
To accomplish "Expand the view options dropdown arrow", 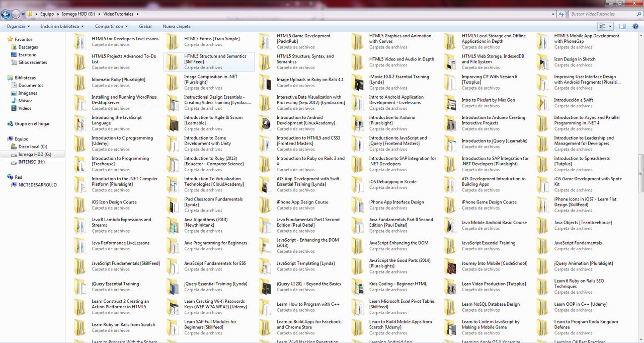I will (610, 26).
